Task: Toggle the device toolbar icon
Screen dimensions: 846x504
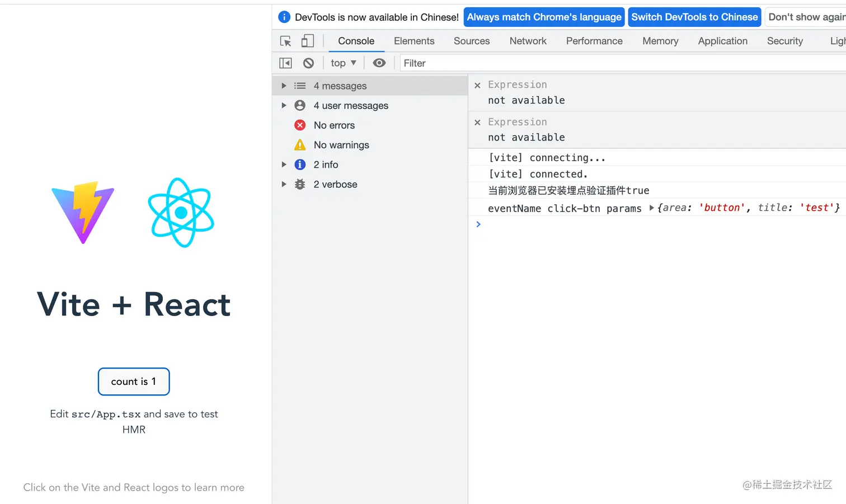Action: tap(307, 41)
